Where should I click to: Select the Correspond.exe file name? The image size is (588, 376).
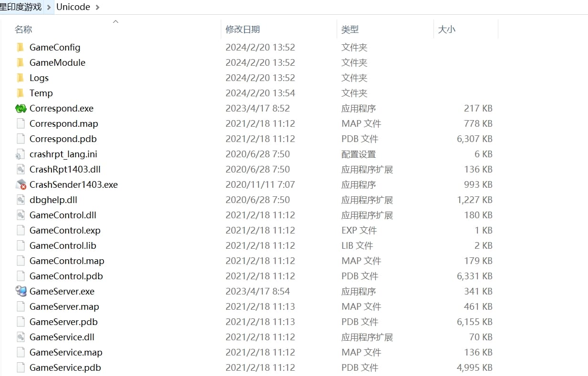coord(62,108)
